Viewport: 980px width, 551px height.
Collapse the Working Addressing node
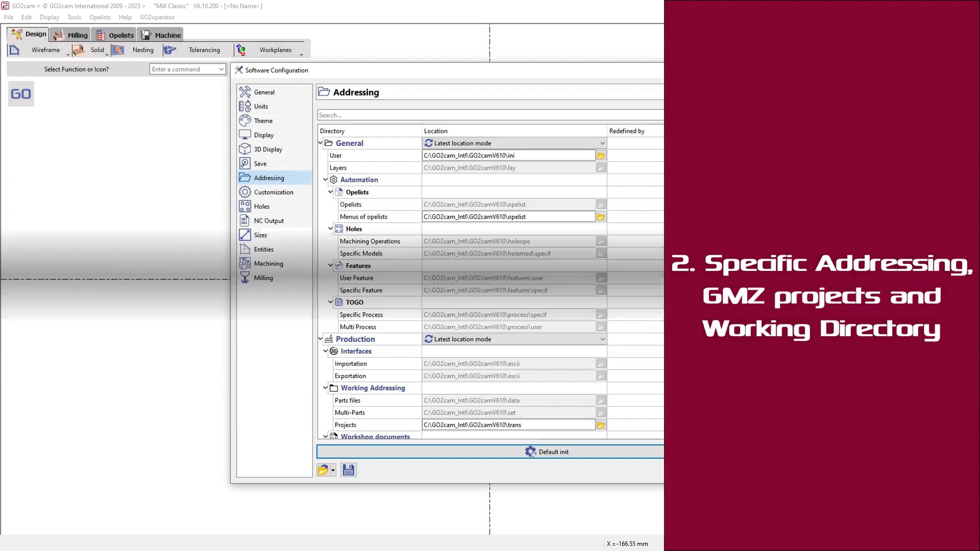coord(325,388)
